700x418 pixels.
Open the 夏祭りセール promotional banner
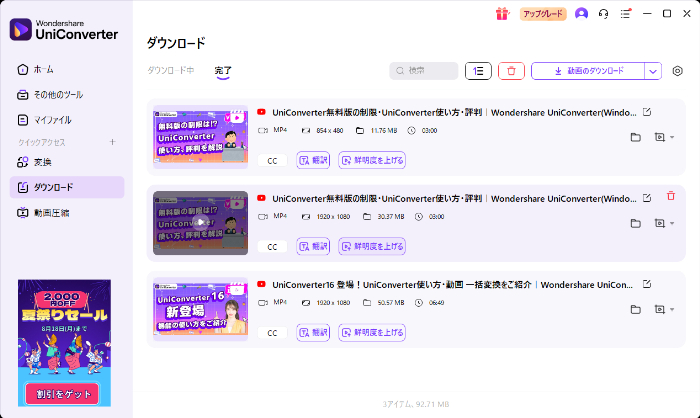(x=64, y=343)
